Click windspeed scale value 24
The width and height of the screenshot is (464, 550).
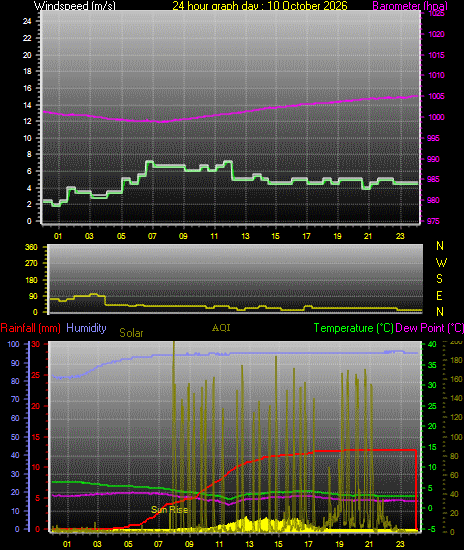pos(27,21)
